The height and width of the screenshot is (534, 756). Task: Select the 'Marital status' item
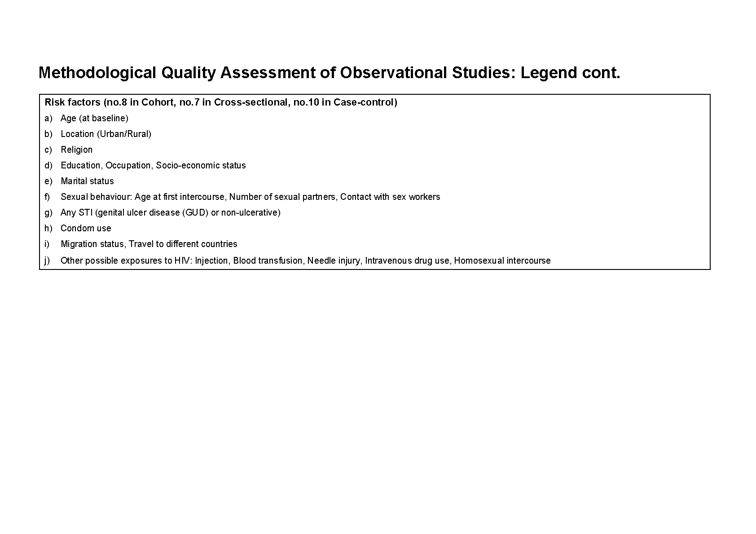87,181
